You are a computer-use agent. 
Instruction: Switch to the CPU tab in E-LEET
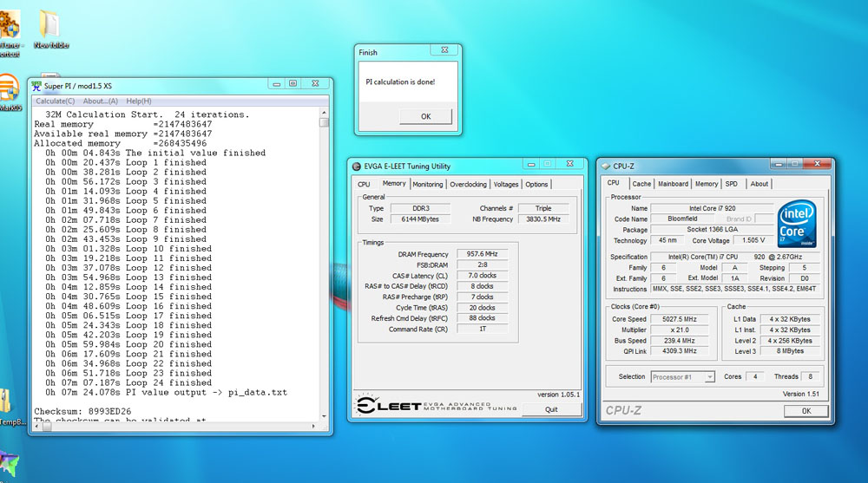(364, 184)
